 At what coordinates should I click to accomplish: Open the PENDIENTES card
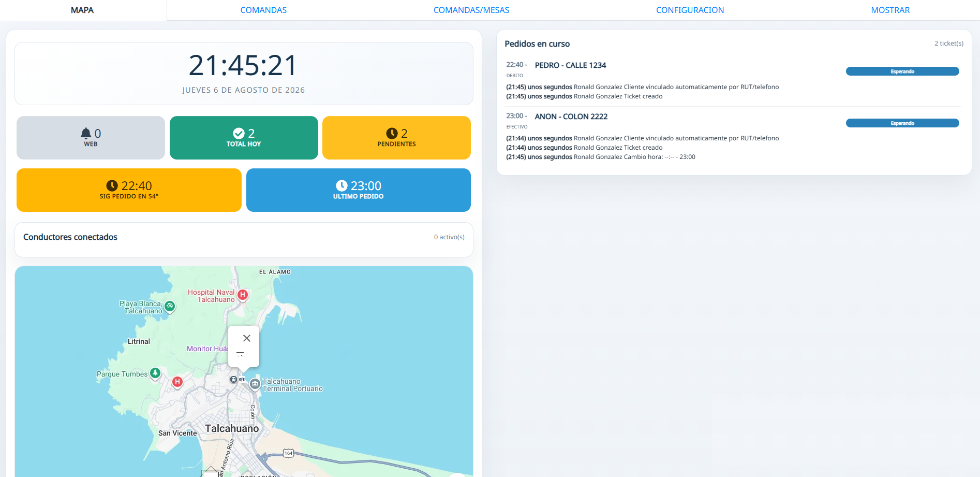coord(396,138)
